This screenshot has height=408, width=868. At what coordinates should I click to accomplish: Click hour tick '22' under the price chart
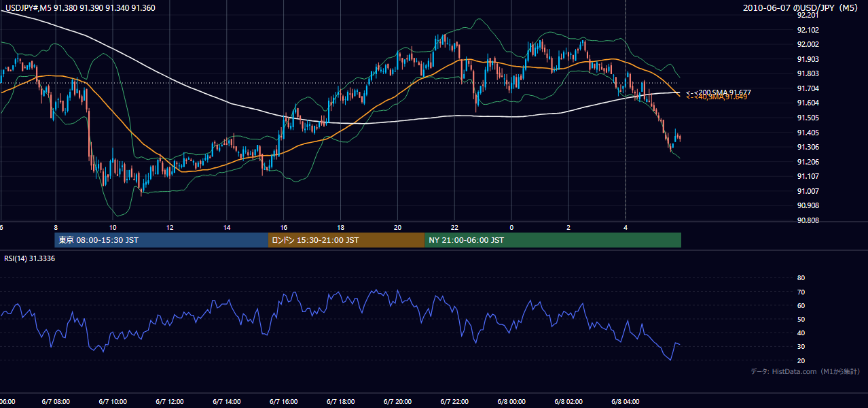coord(455,227)
